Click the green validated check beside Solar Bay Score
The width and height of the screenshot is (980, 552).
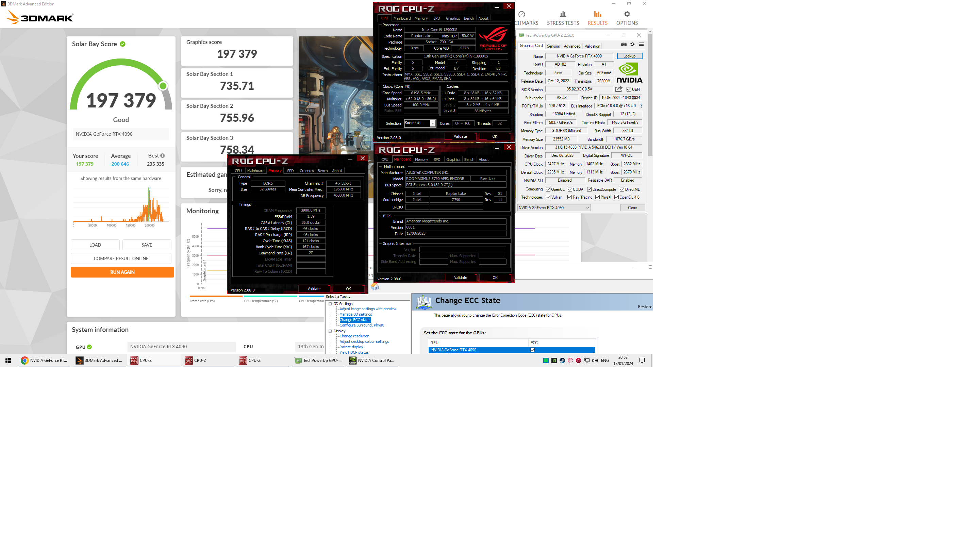122,44
